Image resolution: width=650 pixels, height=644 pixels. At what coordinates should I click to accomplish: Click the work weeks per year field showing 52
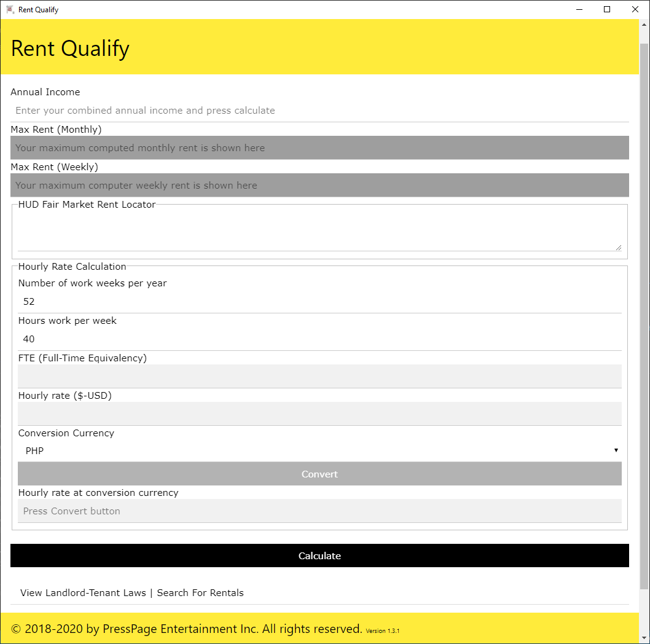coord(319,302)
